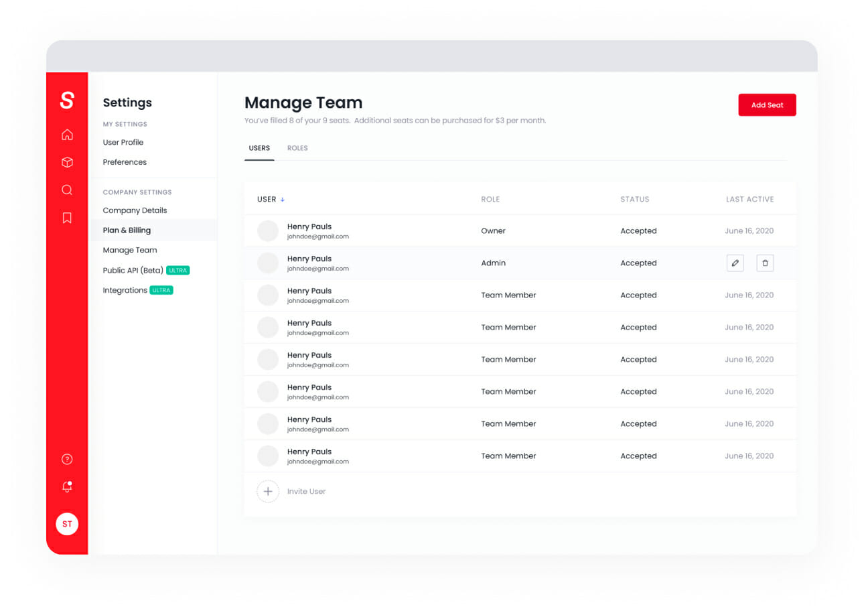
Task: Open User Profile settings
Action: [x=123, y=142]
